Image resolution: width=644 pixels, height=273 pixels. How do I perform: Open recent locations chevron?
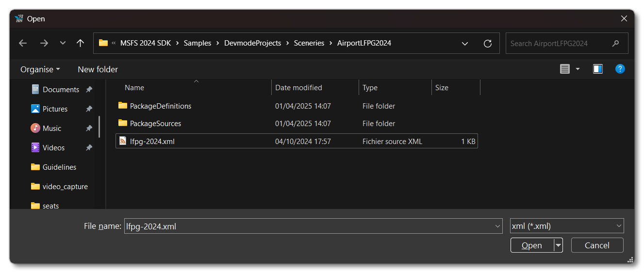(x=63, y=43)
